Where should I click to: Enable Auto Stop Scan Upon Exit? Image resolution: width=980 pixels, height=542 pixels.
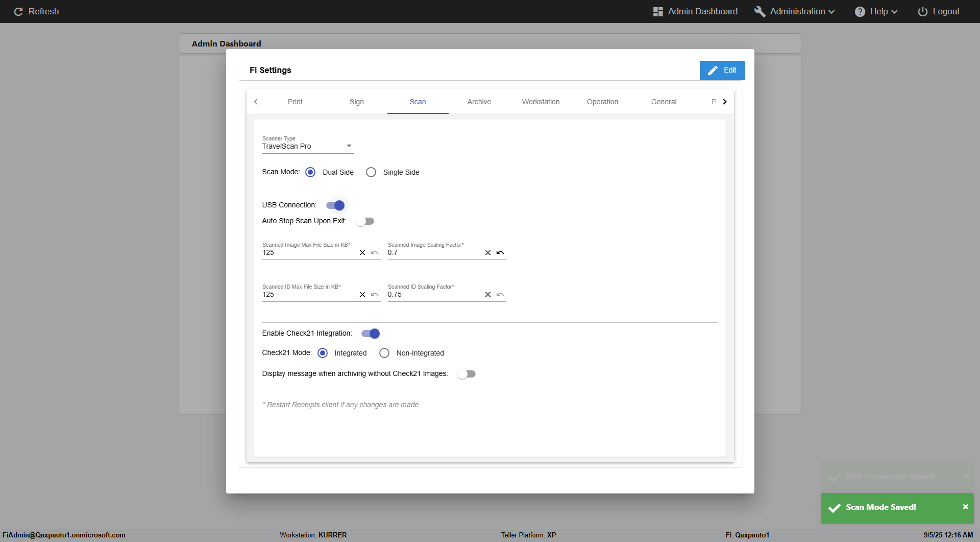(365, 221)
